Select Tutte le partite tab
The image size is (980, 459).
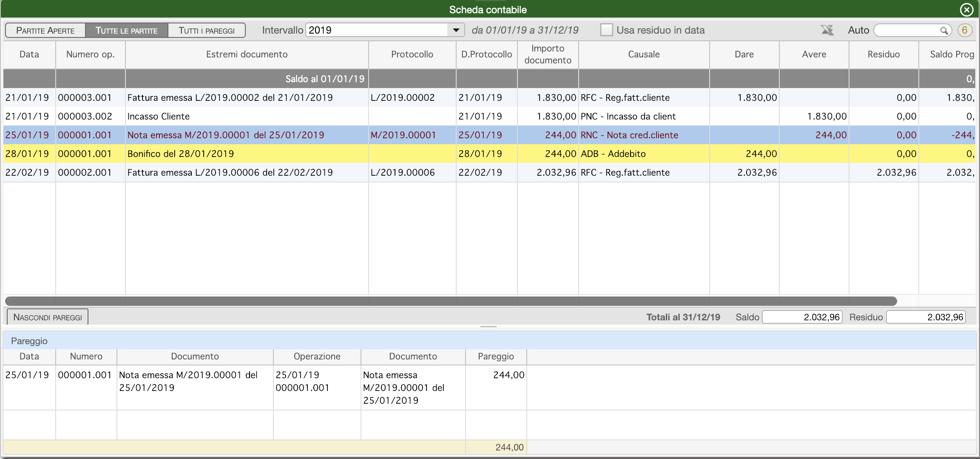[x=126, y=30]
